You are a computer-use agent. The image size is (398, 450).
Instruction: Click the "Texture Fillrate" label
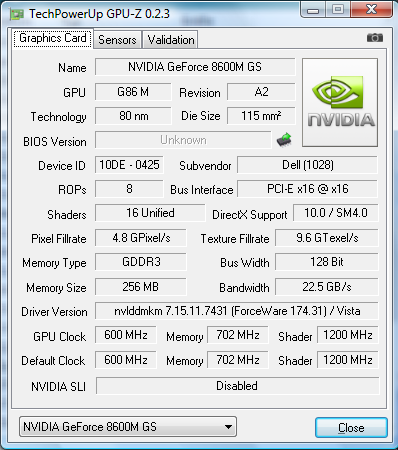coord(235,239)
